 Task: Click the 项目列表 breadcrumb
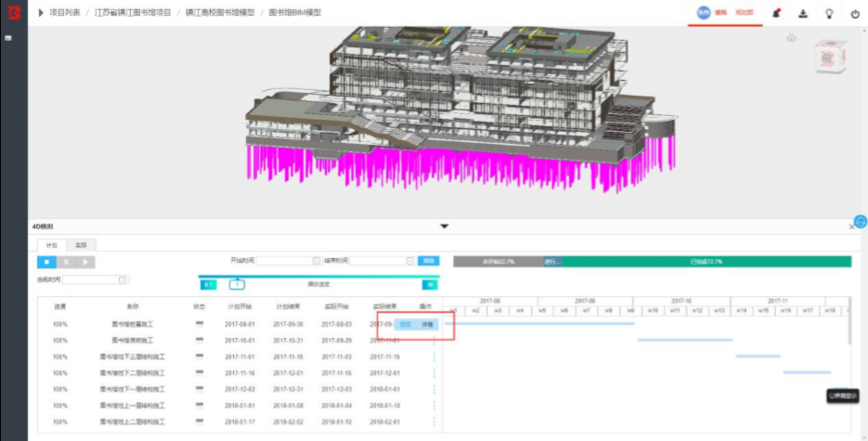65,13
